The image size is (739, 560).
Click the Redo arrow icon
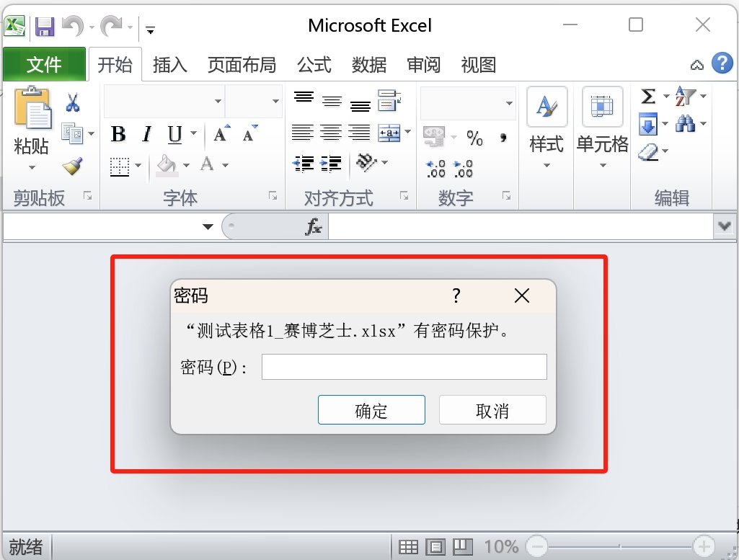[112, 25]
